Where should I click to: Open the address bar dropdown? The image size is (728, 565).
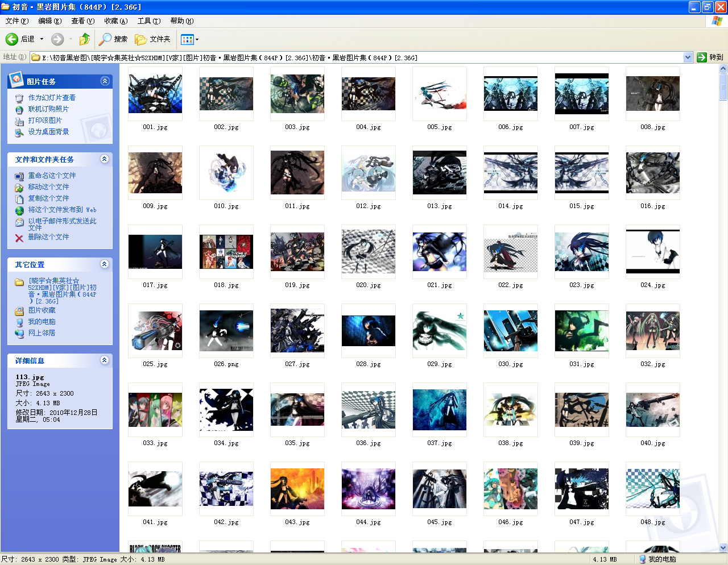click(688, 57)
